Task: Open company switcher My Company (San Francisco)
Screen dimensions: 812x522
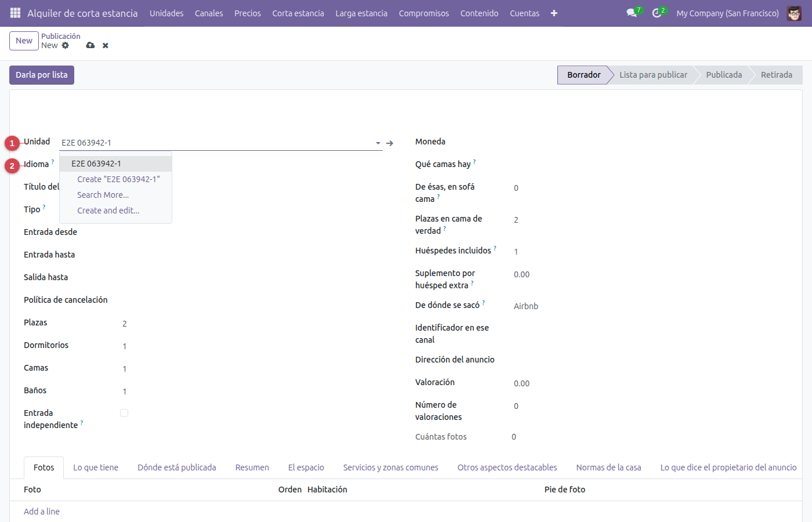Action: tap(727, 13)
